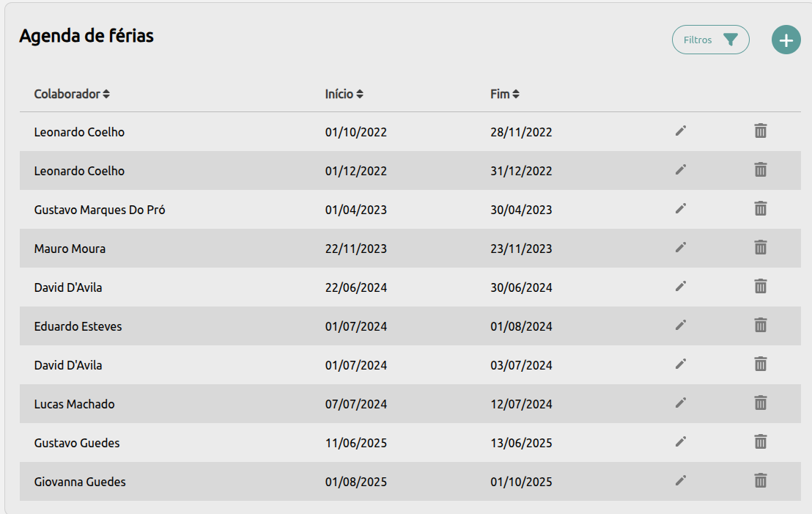Sort table by Fim date column
Image resolution: width=812 pixels, height=514 pixels.
click(x=504, y=94)
